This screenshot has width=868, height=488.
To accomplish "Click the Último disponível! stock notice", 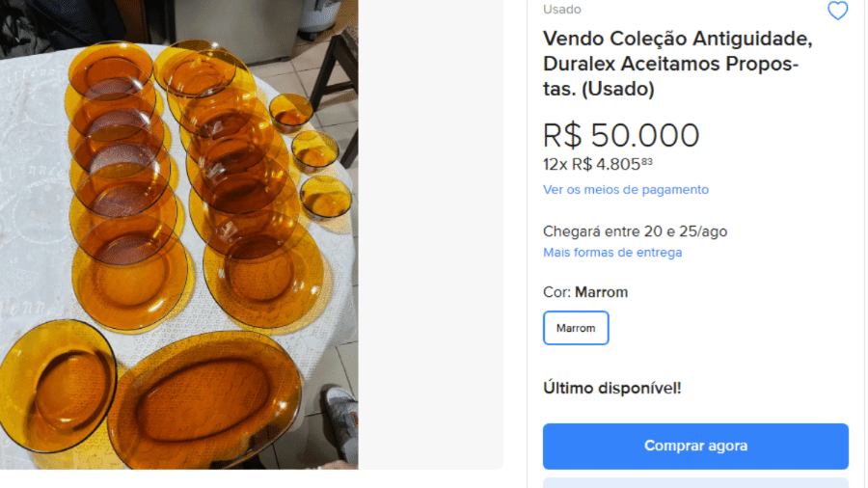I will (x=612, y=388).
